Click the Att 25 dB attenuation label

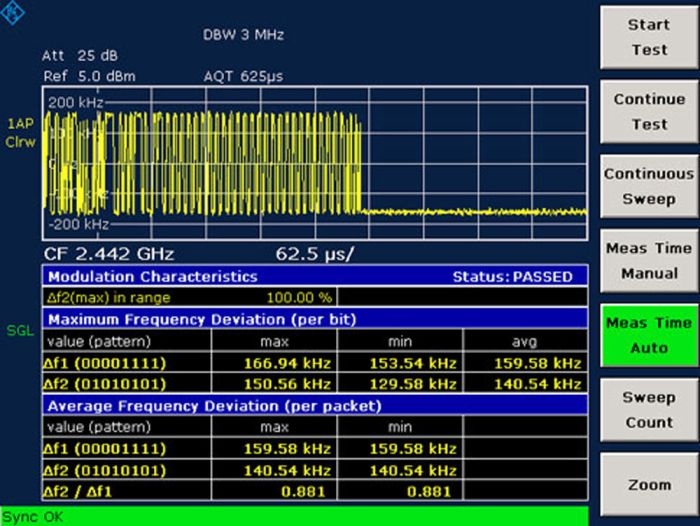click(x=80, y=56)
